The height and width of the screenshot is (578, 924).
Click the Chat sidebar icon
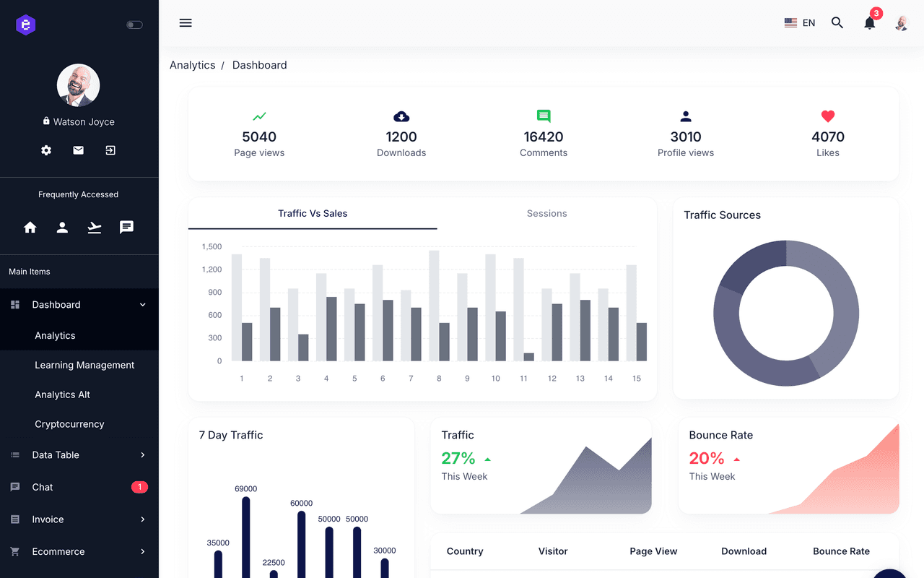pyautogui.click(x=15, y=487)
